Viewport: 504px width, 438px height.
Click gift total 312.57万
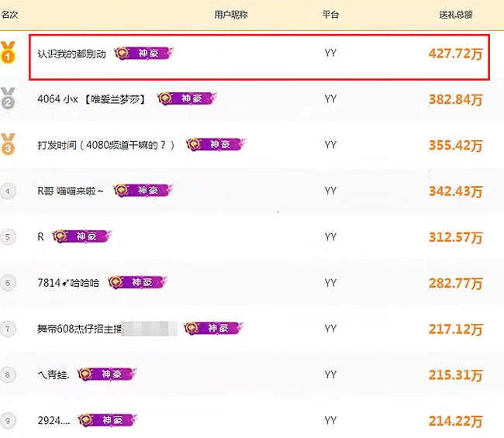(x=456, y=237)
